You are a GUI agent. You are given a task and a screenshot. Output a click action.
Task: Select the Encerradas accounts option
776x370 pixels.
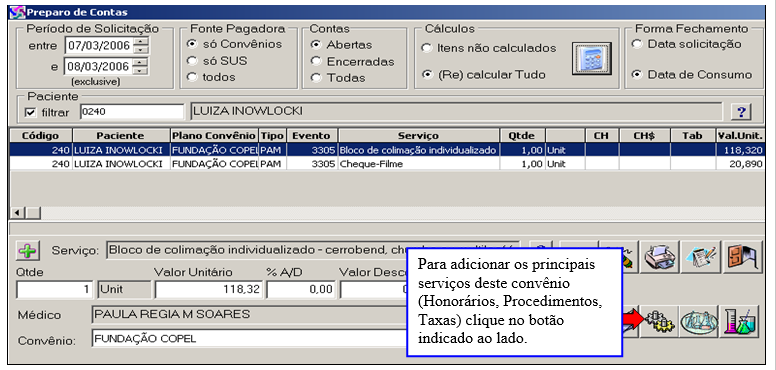point(315,61)
